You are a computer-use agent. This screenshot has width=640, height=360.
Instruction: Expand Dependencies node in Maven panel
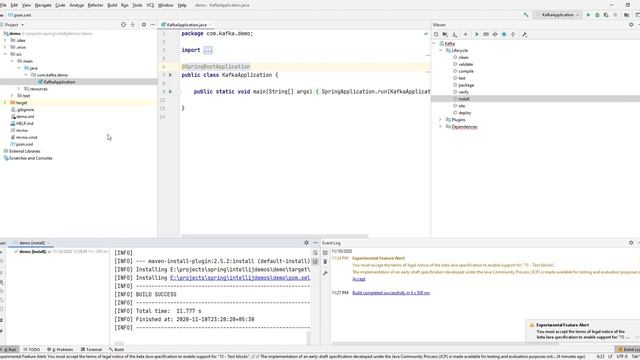[x=441, y=127]
